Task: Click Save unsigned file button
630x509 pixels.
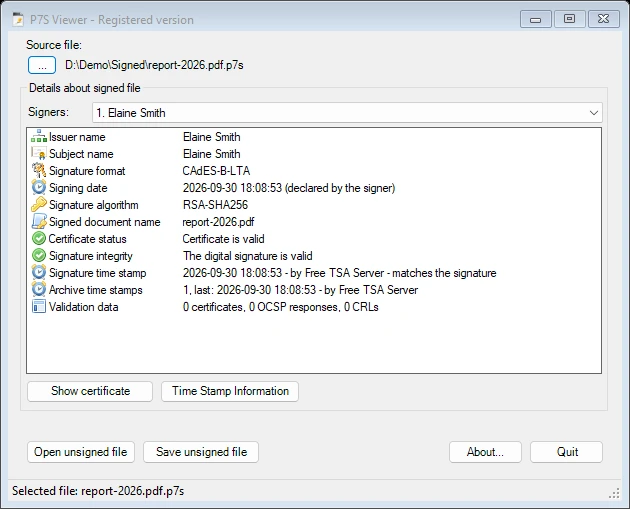Action: [201, 452]
